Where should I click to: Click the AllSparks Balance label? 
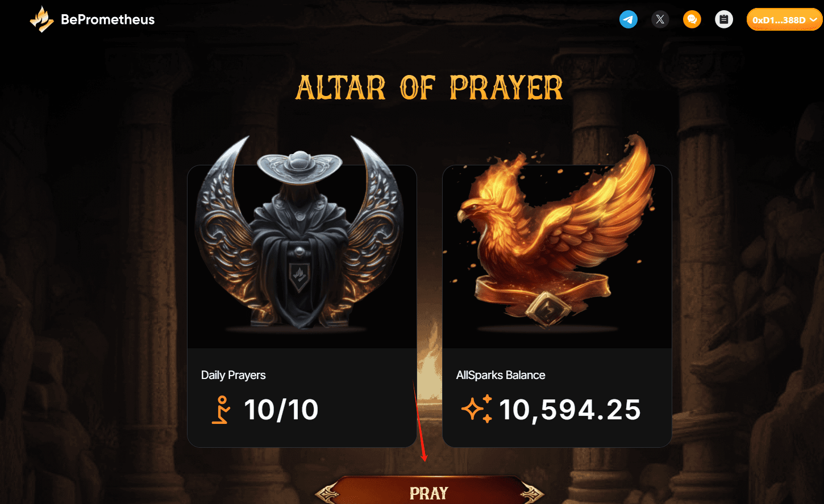tap(501, 375)
